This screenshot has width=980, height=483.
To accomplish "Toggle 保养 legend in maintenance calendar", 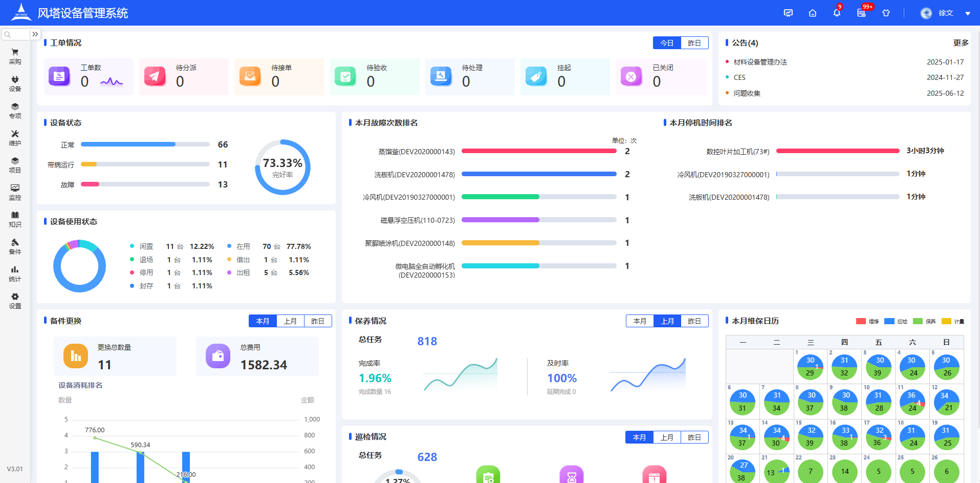I will point(924,321).
